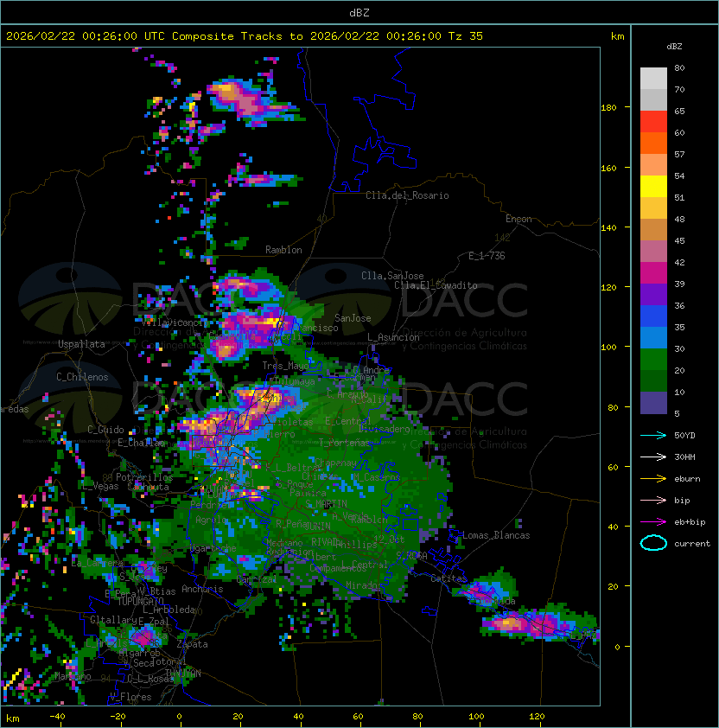Click the 35 dBZ blue color swatch
Screen dimensions: 719x728
(653, 337)
